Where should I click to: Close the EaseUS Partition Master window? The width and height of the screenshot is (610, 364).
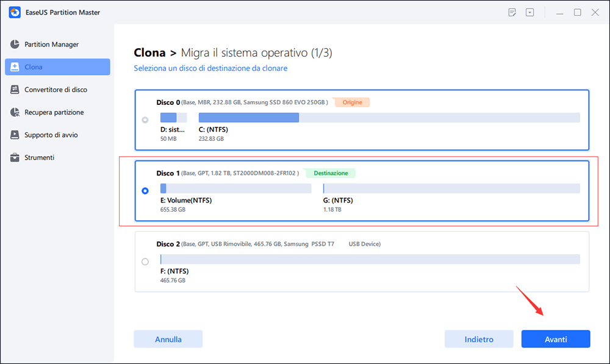(595, 12)
